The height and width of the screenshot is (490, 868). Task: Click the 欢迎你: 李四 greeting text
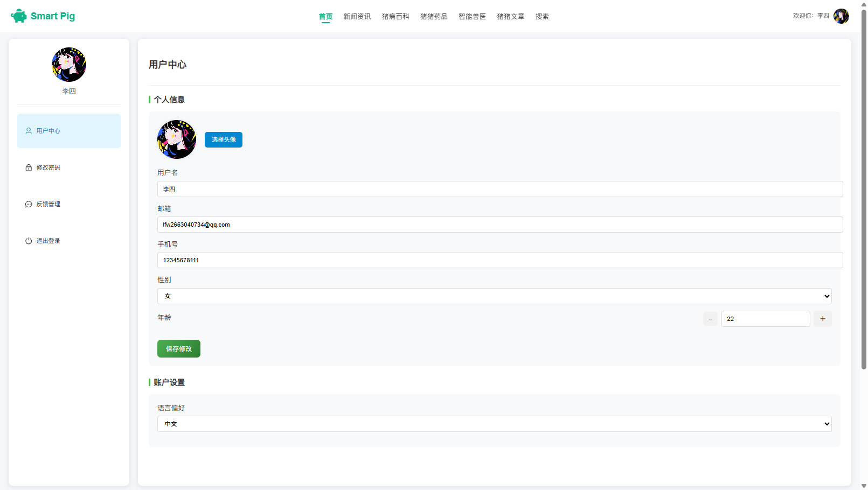click(x=811, y=16)
